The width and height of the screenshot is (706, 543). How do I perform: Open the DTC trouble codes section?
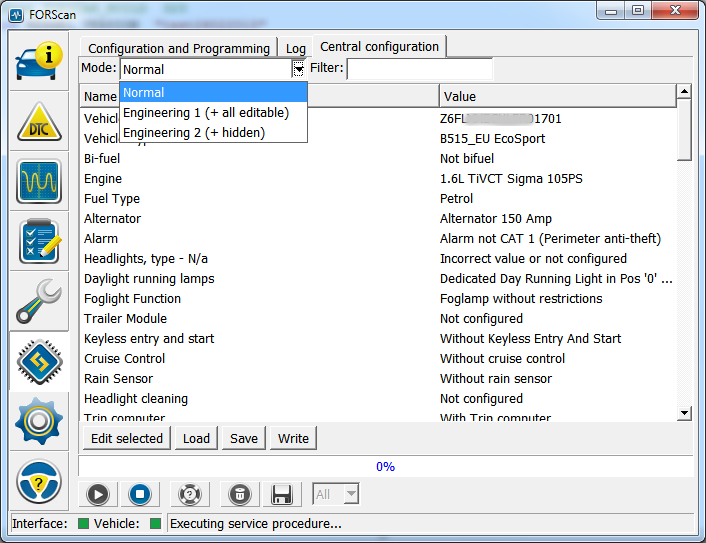(39, 122)
